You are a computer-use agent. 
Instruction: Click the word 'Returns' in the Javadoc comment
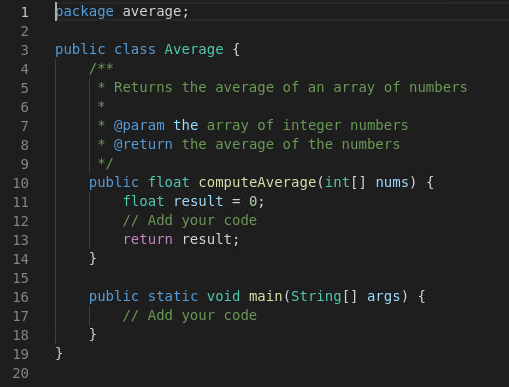[x=143, y=87]
